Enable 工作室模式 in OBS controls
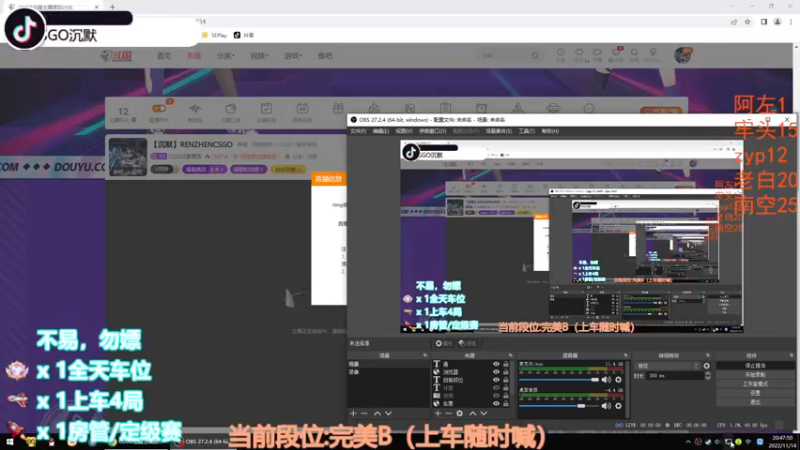 tap(755, 384)
